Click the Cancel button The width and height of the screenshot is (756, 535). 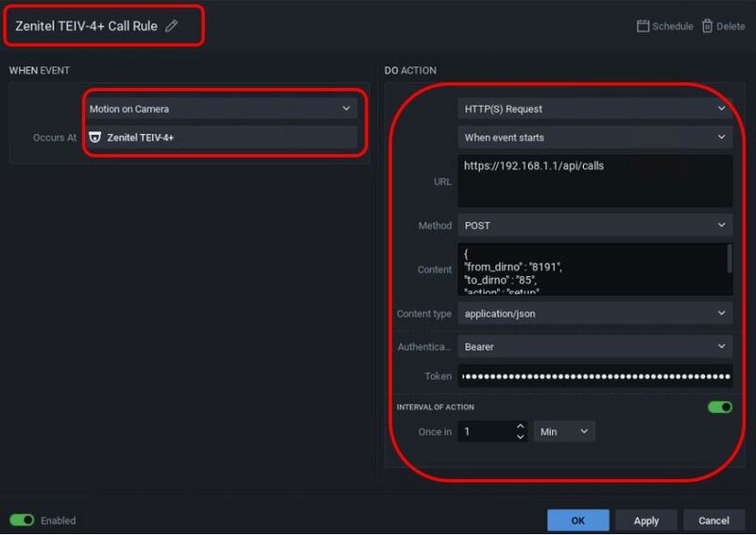point(713,520)
